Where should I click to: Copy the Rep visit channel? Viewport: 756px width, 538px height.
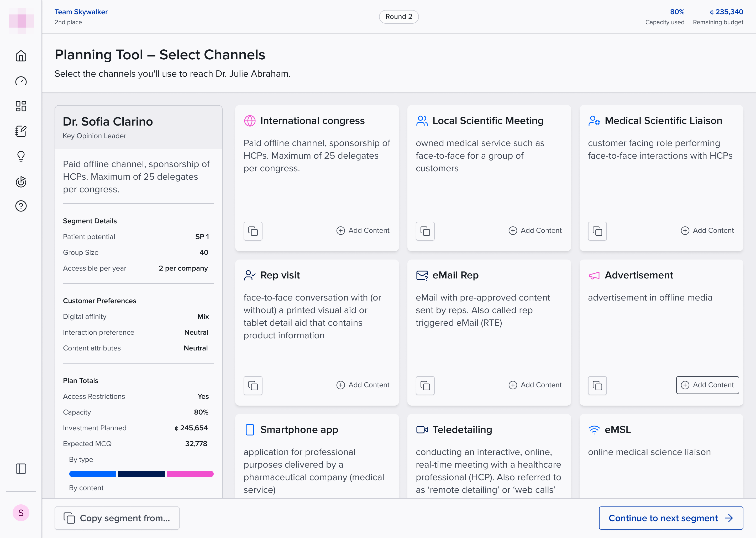tap(253, 385)
